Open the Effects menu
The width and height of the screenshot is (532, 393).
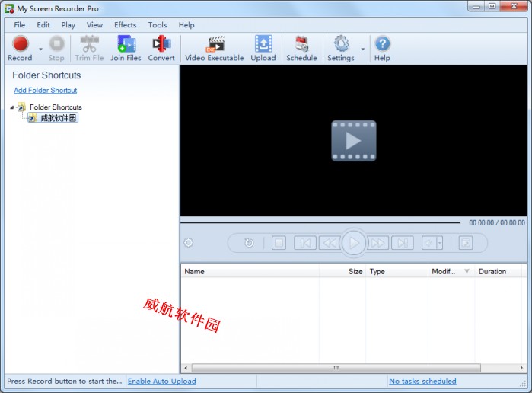tap(125, 25)
